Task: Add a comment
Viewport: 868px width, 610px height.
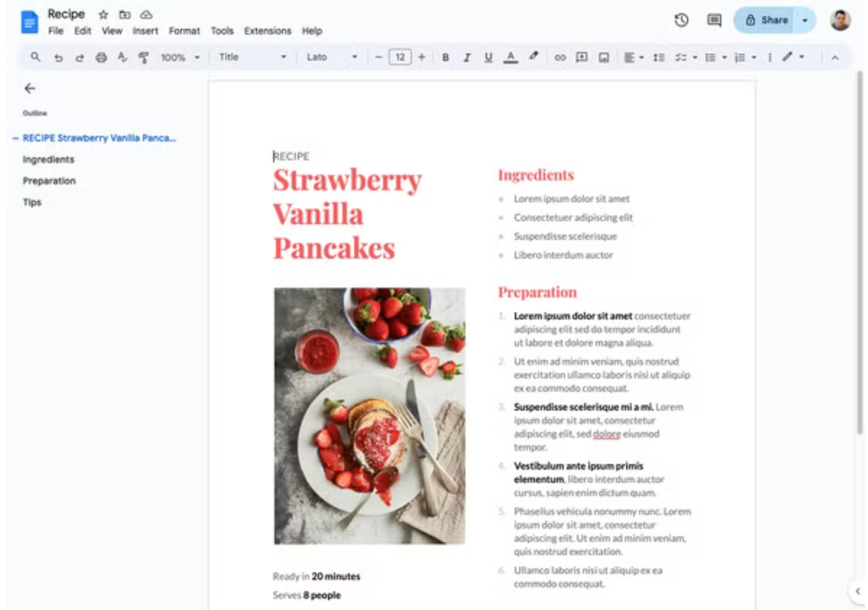Action: click(581, 57)
